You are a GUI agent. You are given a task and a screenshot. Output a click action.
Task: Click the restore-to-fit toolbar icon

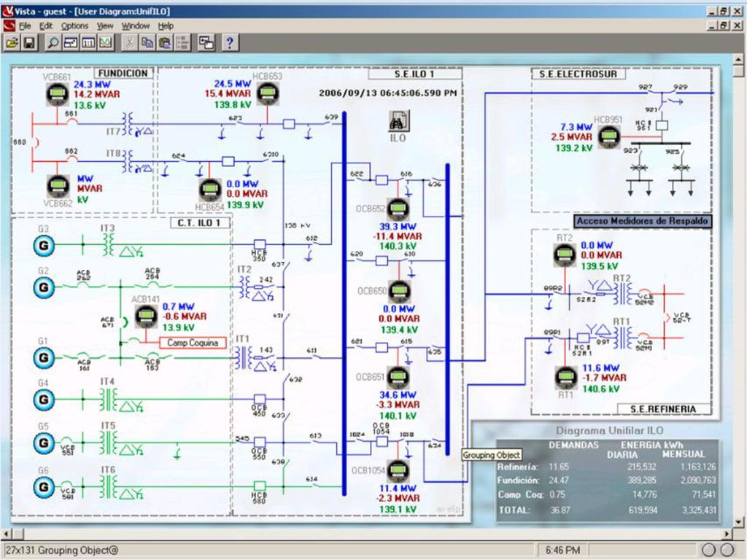(71, 43)
